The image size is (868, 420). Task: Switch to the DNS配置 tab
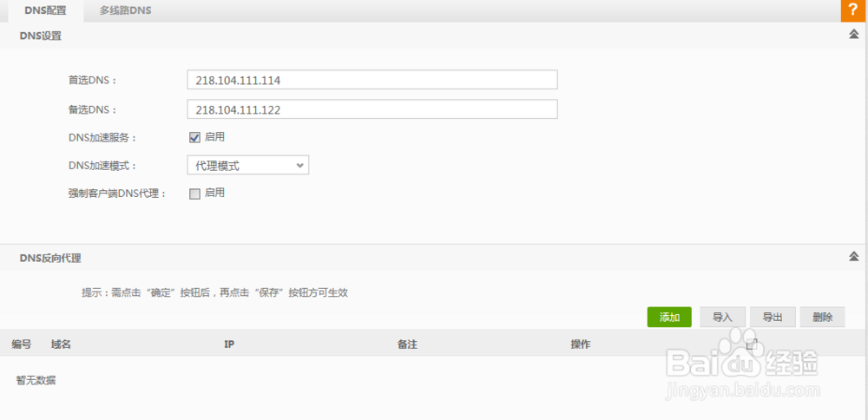coord(45,10)
